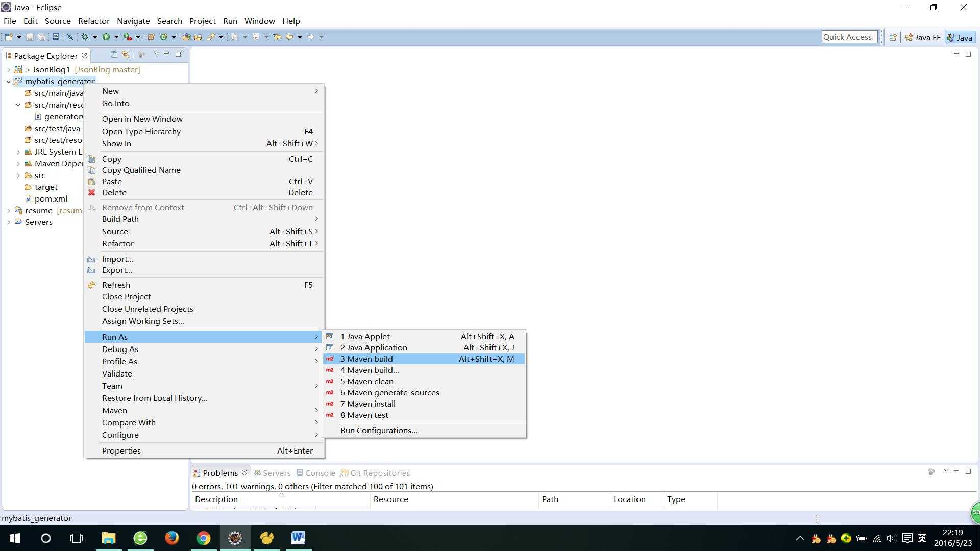Click the Windows Start button

tap(15, 538)
